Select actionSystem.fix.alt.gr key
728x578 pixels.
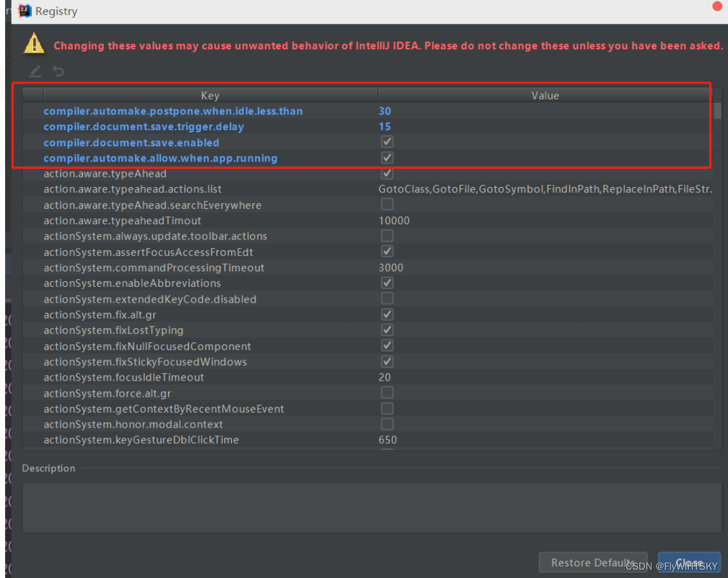point(100,315)
